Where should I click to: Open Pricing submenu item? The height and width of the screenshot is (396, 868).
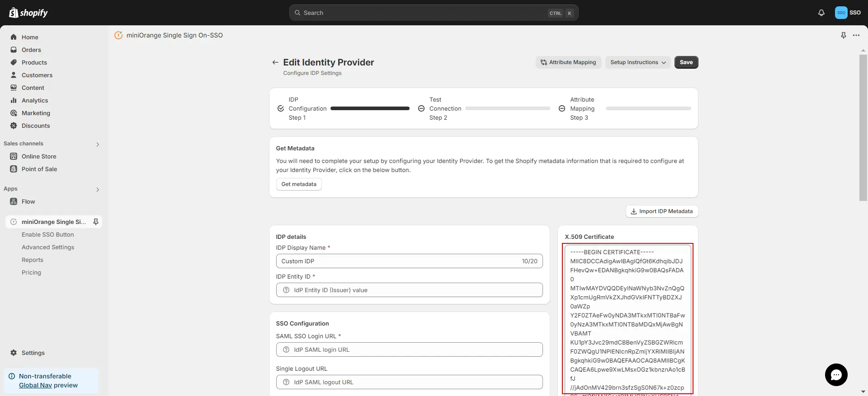point(31,272)
